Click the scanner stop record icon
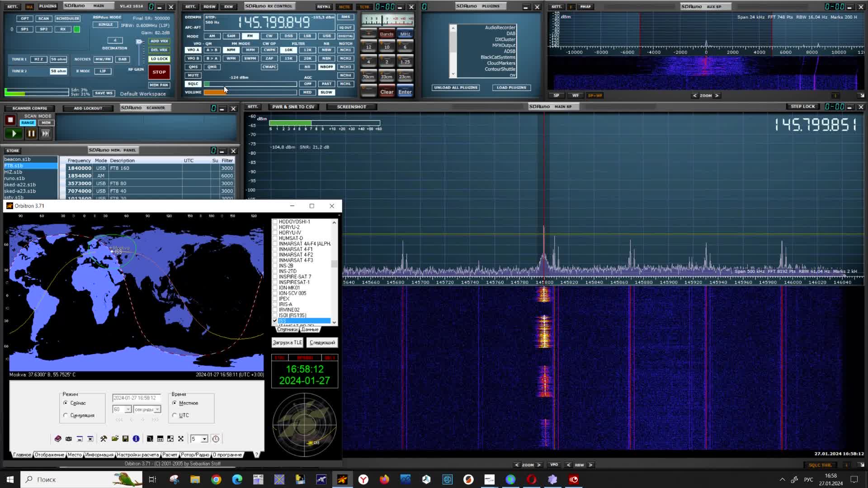868x488 pixels. point(10,120)
